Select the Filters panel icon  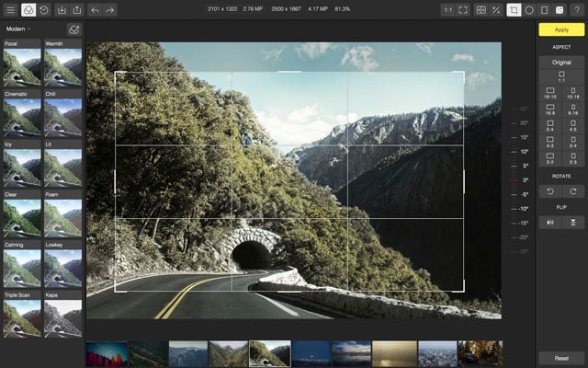click(28, 10)
